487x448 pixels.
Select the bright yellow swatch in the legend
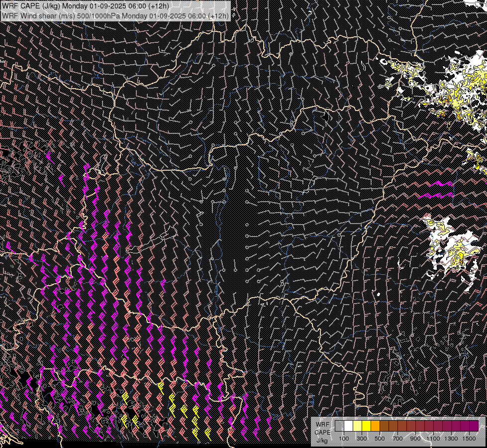[367, 426]
